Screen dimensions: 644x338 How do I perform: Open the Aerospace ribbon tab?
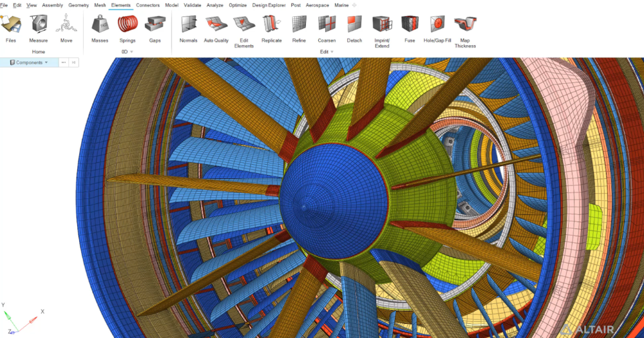tap(317, 5)
